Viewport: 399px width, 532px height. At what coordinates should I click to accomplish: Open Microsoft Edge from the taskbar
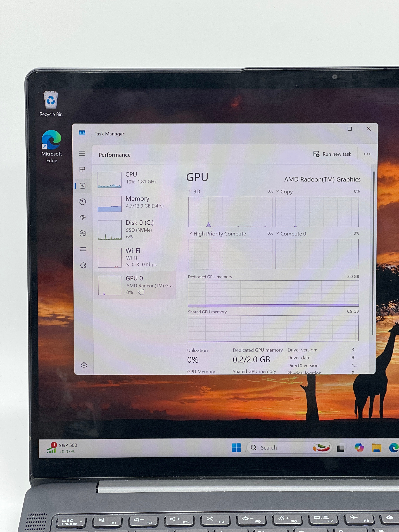pyautogui.click(x=394, y=448)
